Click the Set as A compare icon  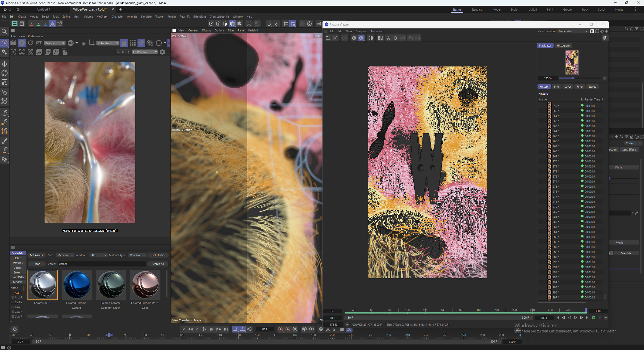388,38
